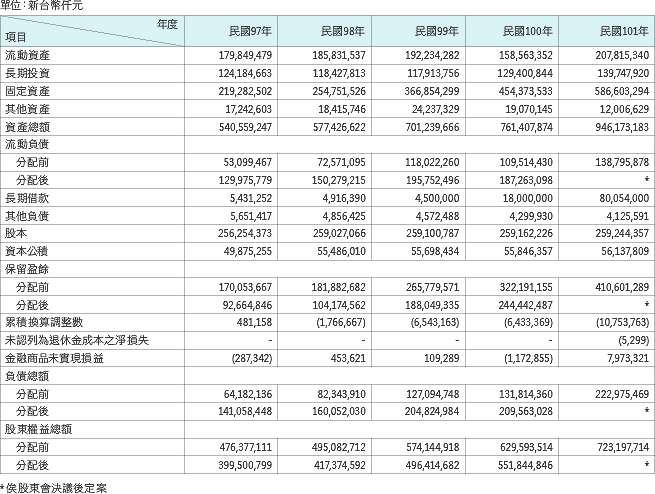Click the 項目 header label

click(16, 37)
